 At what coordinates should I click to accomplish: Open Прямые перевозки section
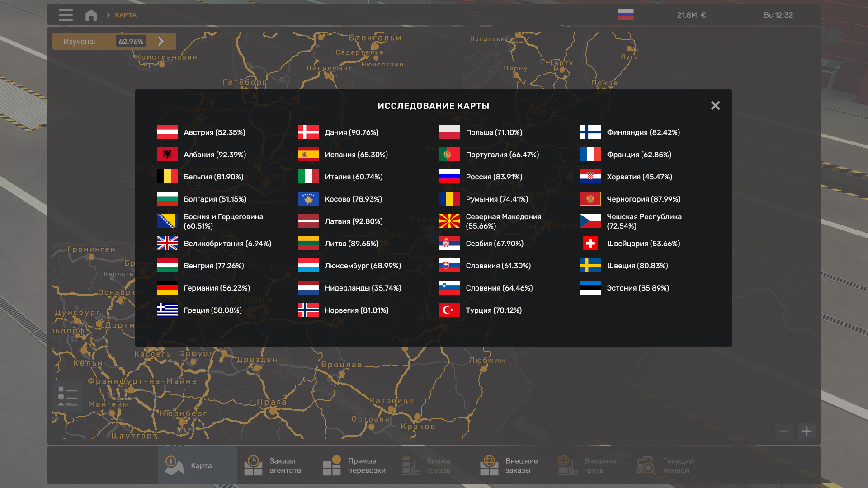pos(354,465)
